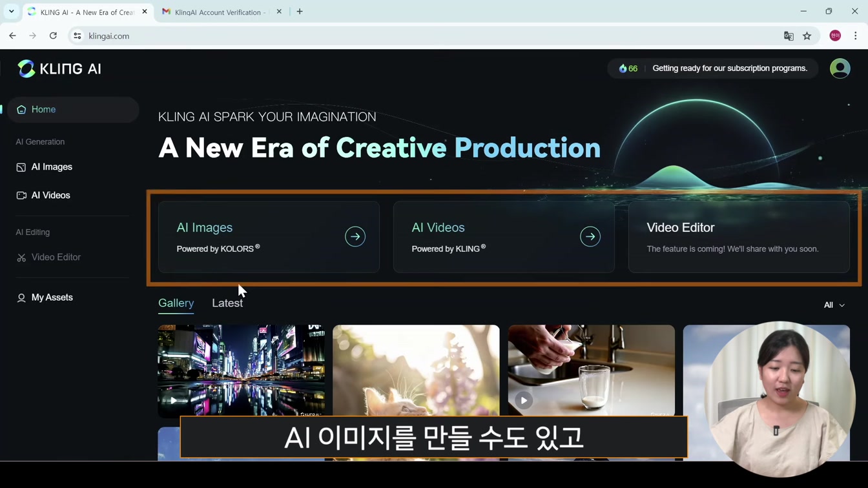Bookmark this page with the star
This screenshot has height=488, width=868.
[807, 36]
